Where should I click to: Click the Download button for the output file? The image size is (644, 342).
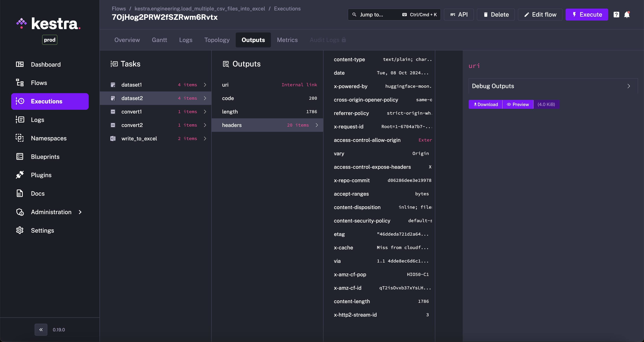485,104
